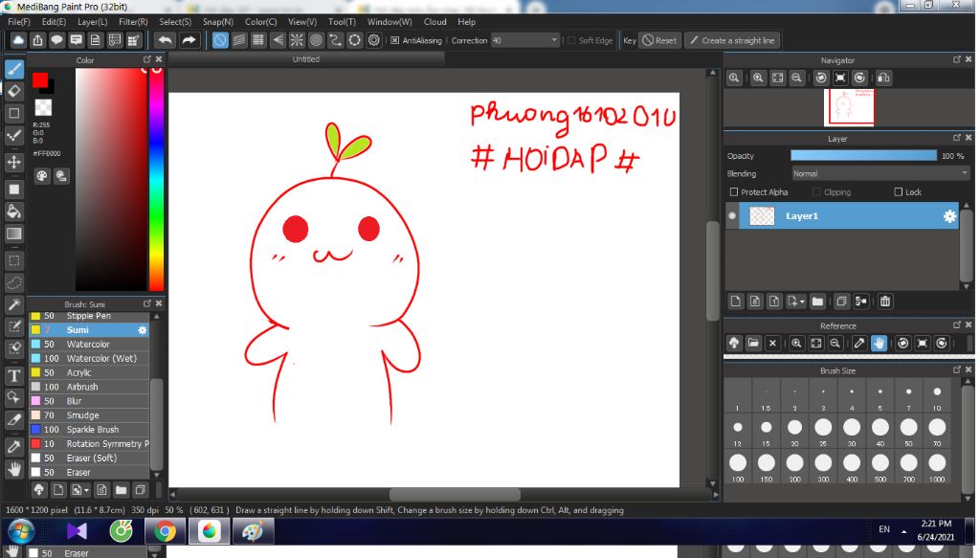Screen dimensions: 980x558
Task: Click the Redo arrow in toolbar
Action: pos(189,40)
